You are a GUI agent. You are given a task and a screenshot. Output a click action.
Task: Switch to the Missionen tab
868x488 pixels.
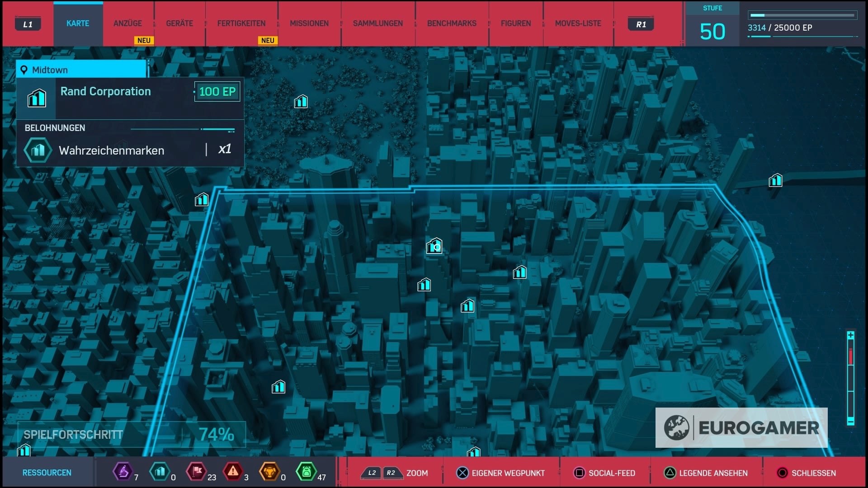click(x=309, y=23)
